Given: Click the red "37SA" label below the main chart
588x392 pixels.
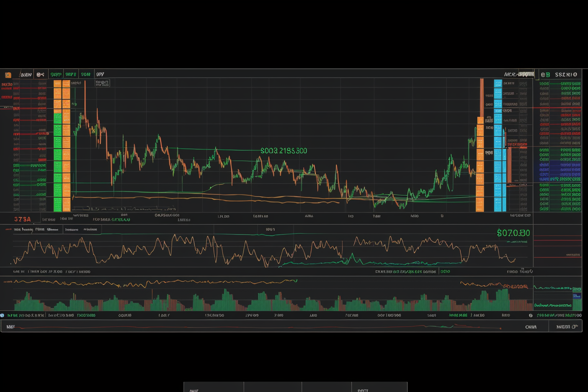Looking at the screenshot, I should tap(22, 219).
